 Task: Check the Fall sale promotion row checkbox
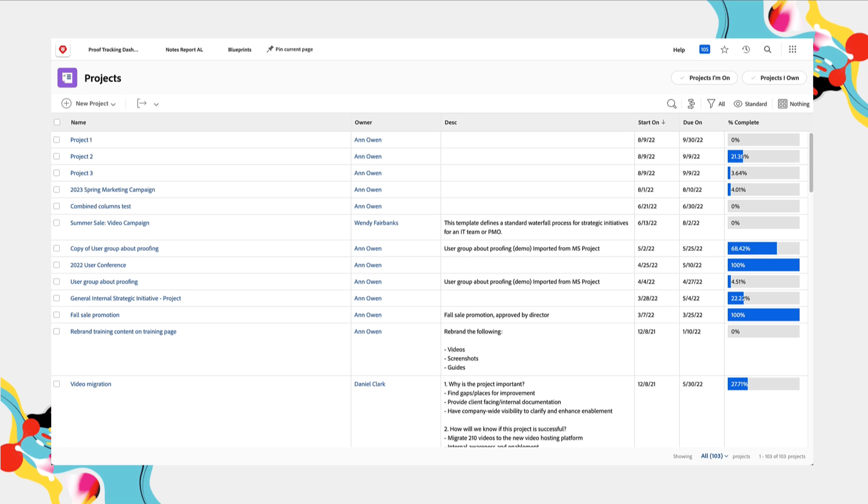(x=57, y=315)
